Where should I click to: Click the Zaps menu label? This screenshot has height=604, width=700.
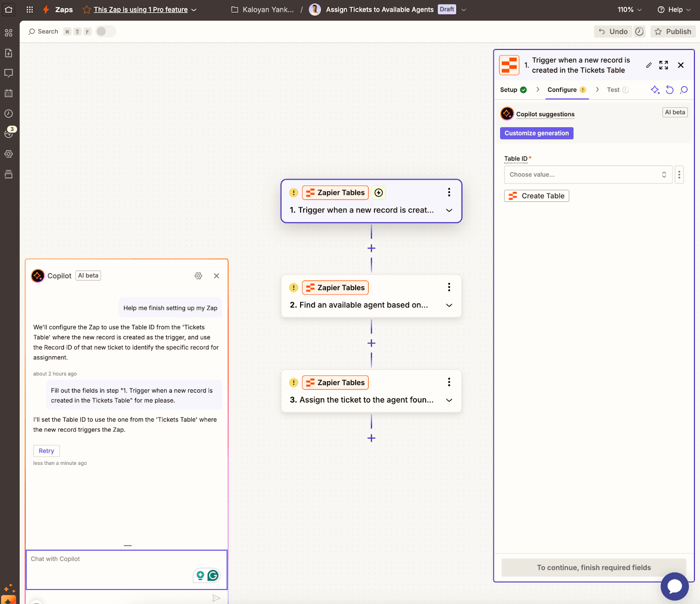(64, 10)
